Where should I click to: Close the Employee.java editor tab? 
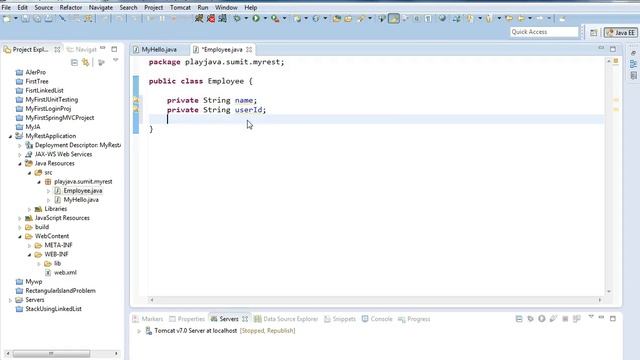click(x=249, y=49)
